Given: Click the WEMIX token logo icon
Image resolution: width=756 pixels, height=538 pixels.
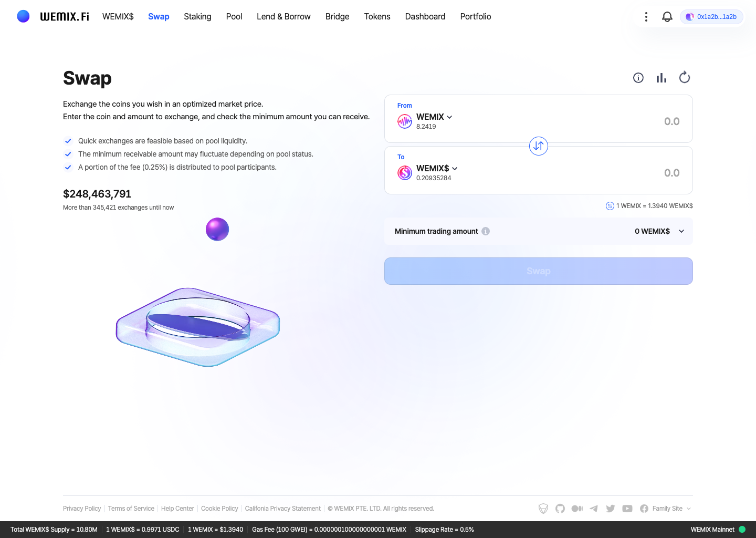Looking at the screenshot, I should pyautogui.click(x=405, y=121).
